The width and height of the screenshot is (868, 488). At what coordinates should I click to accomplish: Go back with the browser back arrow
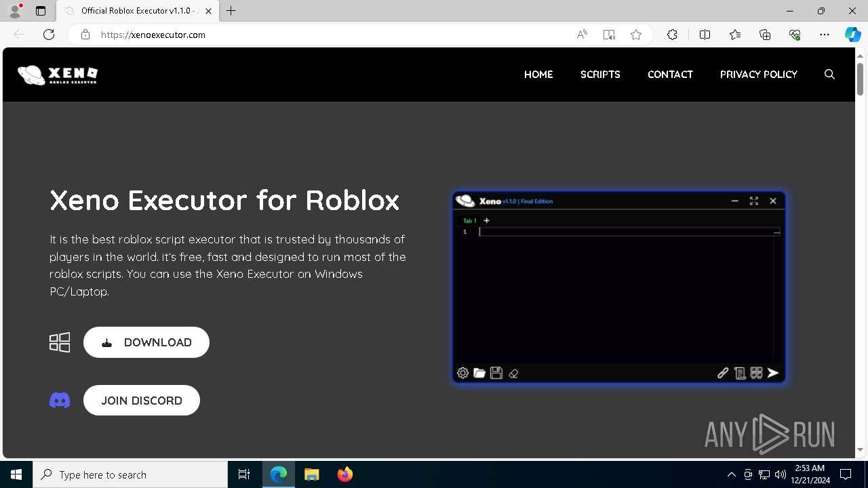19,35
